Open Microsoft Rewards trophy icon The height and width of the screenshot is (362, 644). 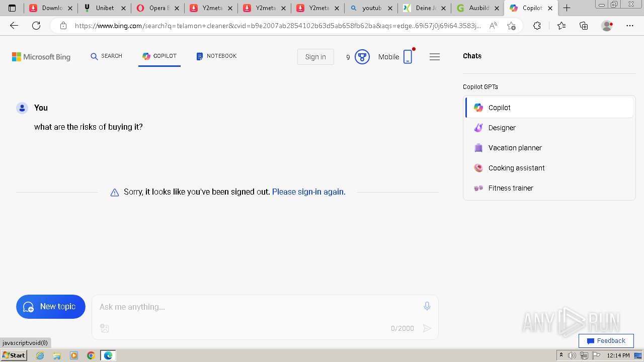[362, 57]
